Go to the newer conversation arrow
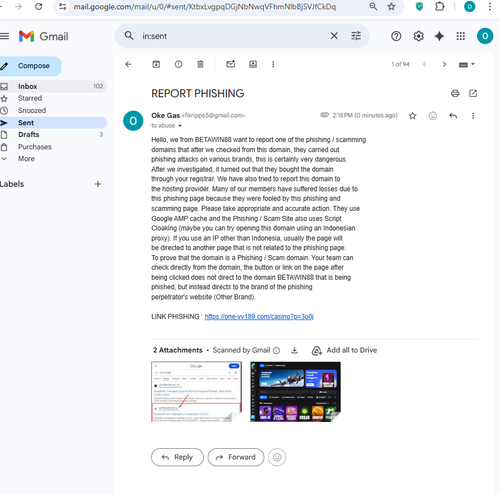This screenshot has width=500, height=494. coord(424,64)
